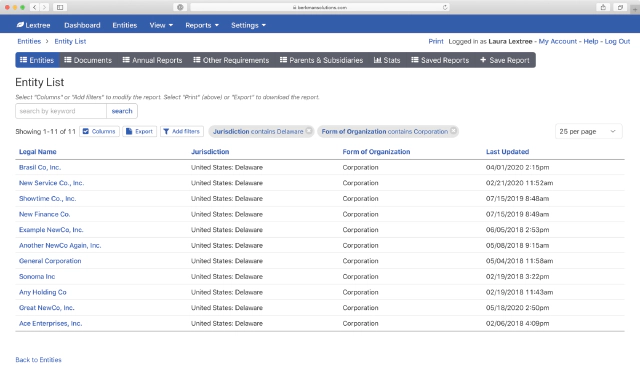
Task: Click the Columns button
Action: 99,131
